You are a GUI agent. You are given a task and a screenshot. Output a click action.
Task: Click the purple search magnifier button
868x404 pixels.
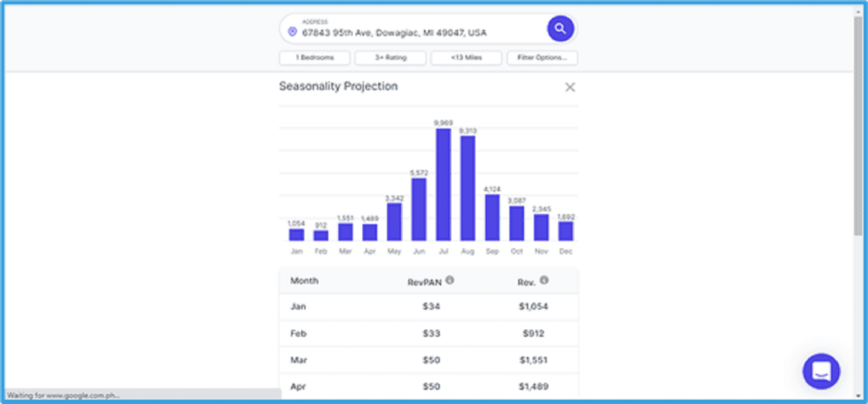561,29
